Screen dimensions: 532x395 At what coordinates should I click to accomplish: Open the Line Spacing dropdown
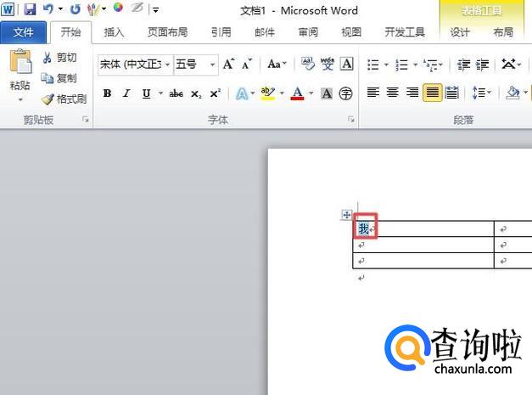point(481,93)
